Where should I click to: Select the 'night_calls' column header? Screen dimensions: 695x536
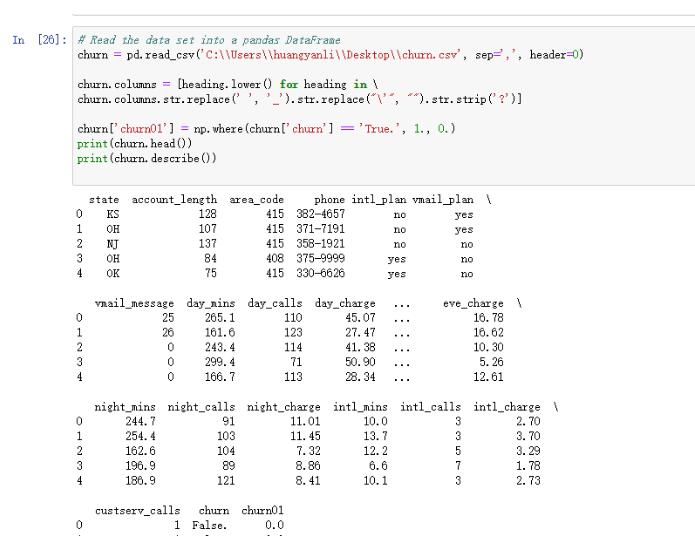[x=201, y=407]
